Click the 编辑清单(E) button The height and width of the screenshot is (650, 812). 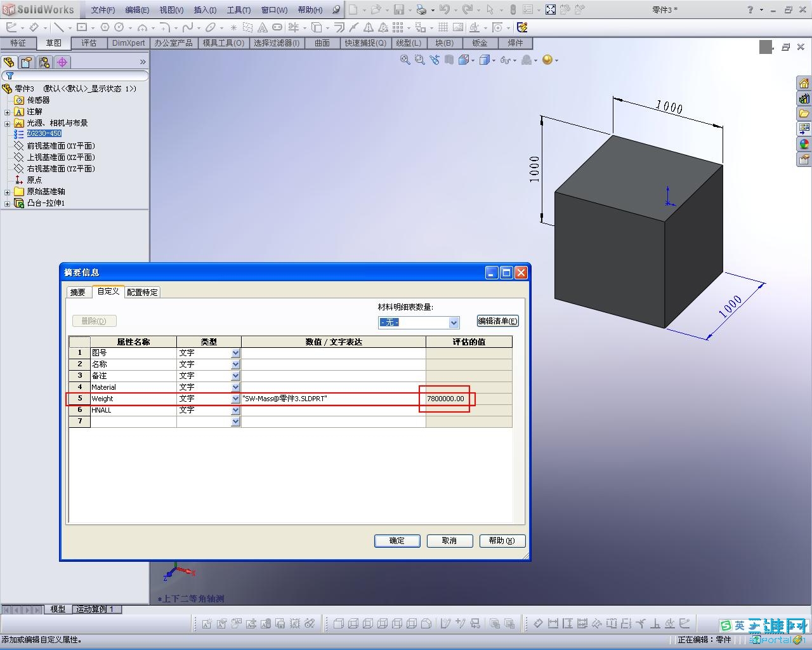tap(498, 321)
